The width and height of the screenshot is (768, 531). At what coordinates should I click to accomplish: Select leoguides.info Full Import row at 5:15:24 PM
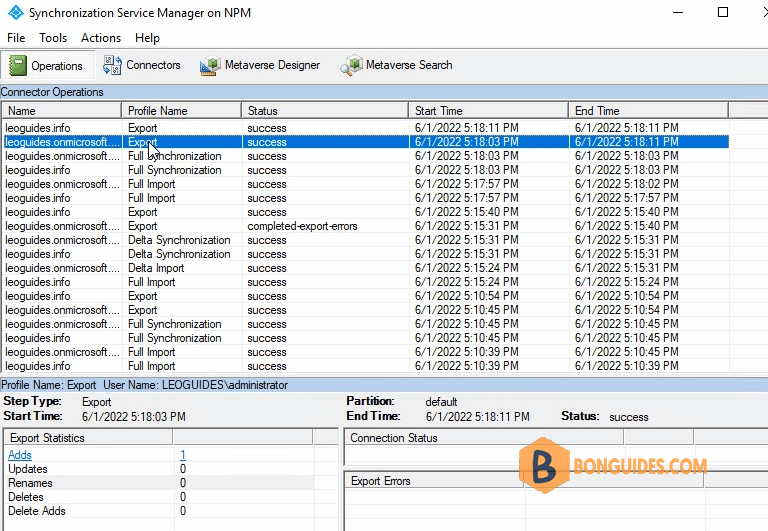366,282
